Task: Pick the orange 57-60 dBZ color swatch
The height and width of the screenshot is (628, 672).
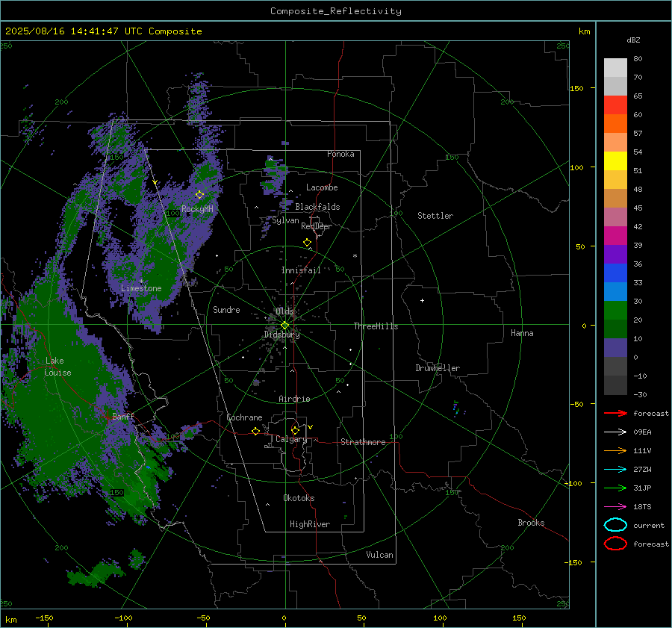Action: (x=615, y=124)
